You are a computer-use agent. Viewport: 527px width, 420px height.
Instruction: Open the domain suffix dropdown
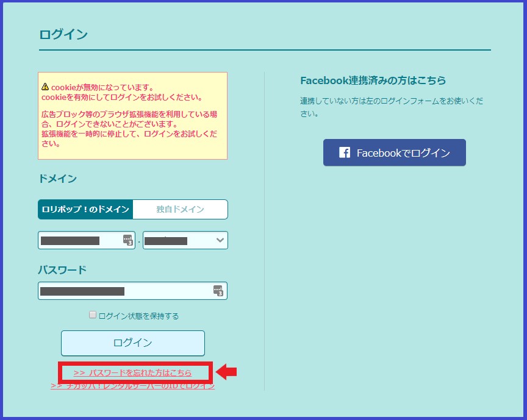[185, 240]
